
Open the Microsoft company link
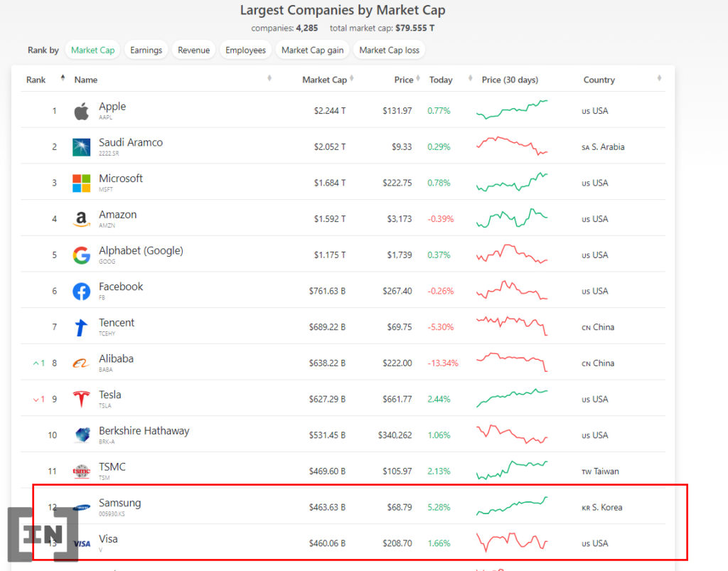[x=121, y=178]
